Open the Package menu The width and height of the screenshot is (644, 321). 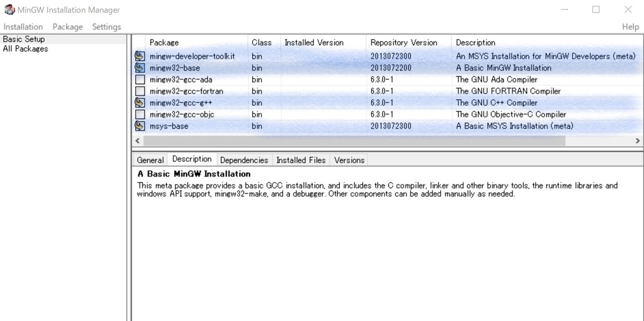tap(68, 27)
